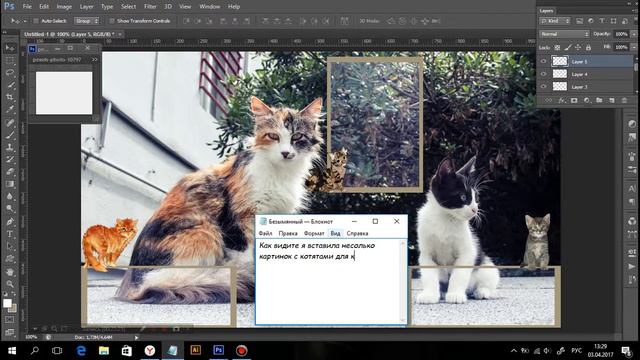Select the Pen tool

(10, 222)
